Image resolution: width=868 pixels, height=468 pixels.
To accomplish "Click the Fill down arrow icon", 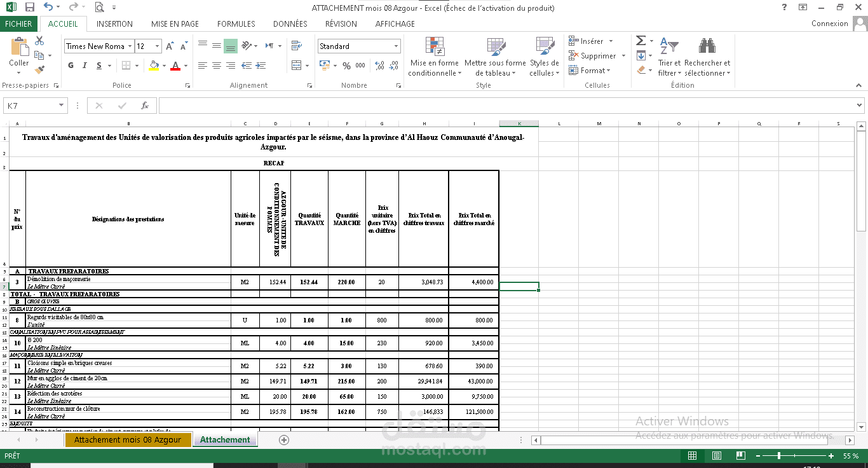I will (x=641, y=55).
